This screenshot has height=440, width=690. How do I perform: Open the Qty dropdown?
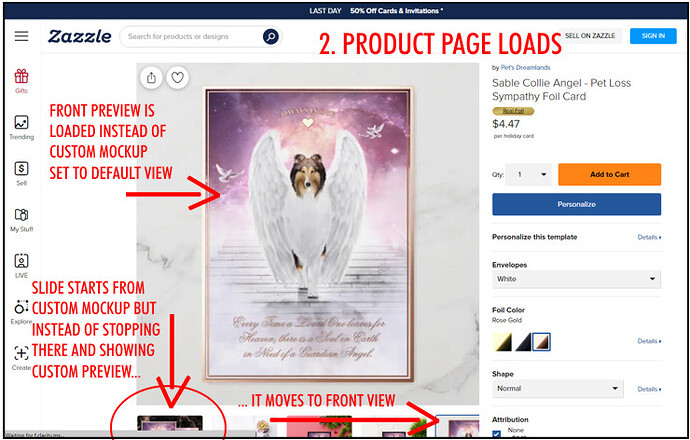[x=528, y=174]
